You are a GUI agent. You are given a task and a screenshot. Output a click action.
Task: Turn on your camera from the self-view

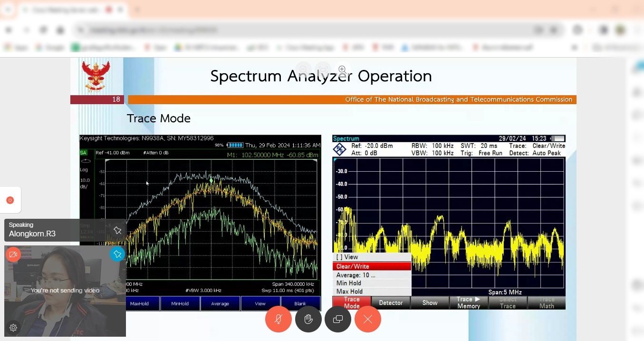pos(13,254)
